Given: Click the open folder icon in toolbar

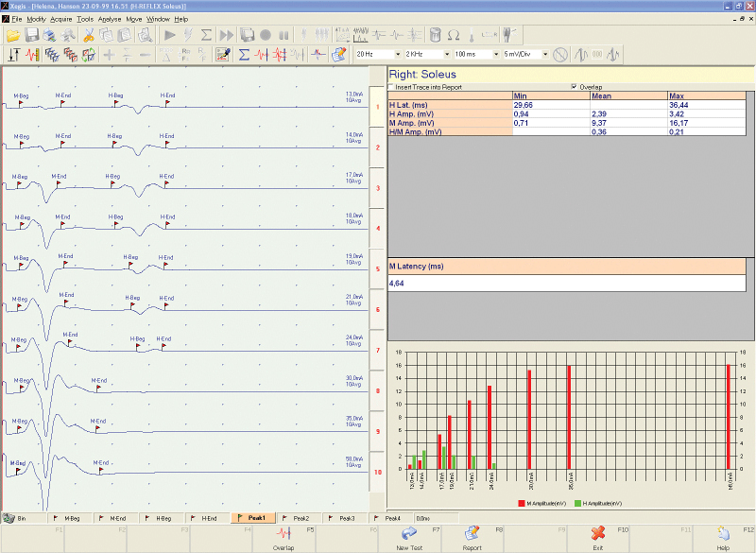Looking at the screenshot, I should (x=13, y=35).
